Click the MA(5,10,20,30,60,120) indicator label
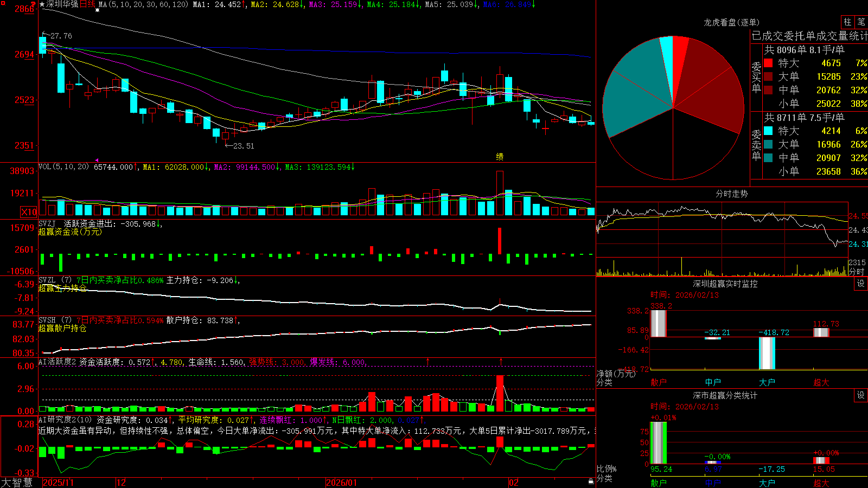Screen dimensions: 868x488 click(144, 4)
